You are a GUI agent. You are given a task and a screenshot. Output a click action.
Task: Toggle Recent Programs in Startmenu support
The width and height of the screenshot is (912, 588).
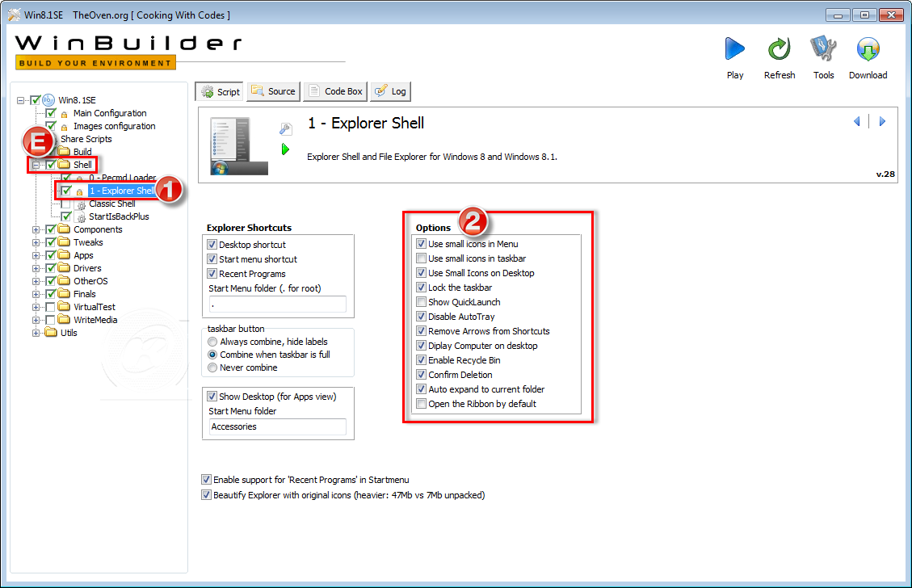tap(207, 480)
